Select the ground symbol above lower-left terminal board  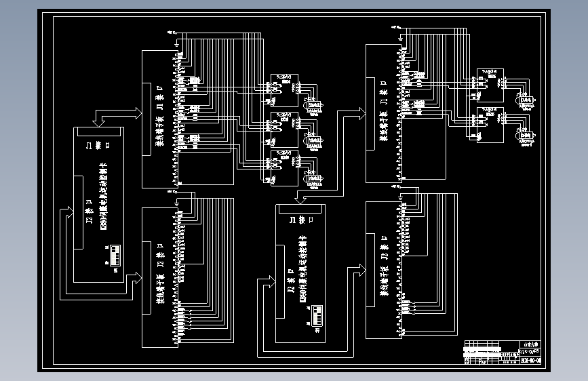tap(177, 203)
